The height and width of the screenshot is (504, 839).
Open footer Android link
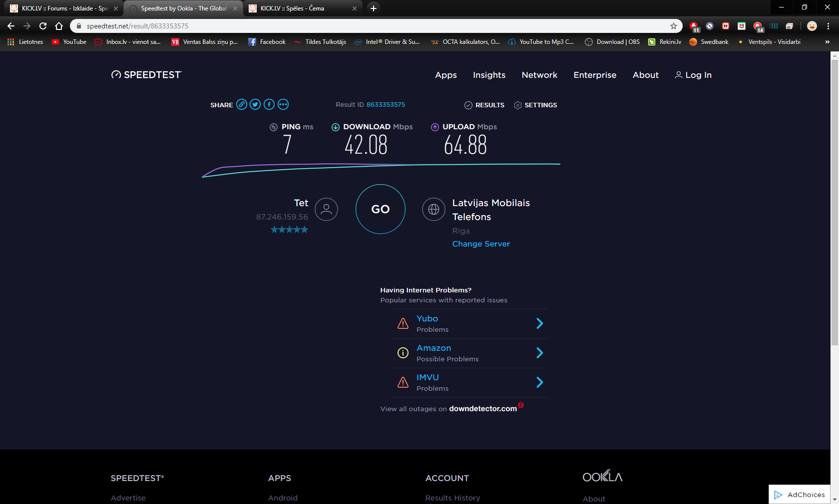tap(283, 498)
